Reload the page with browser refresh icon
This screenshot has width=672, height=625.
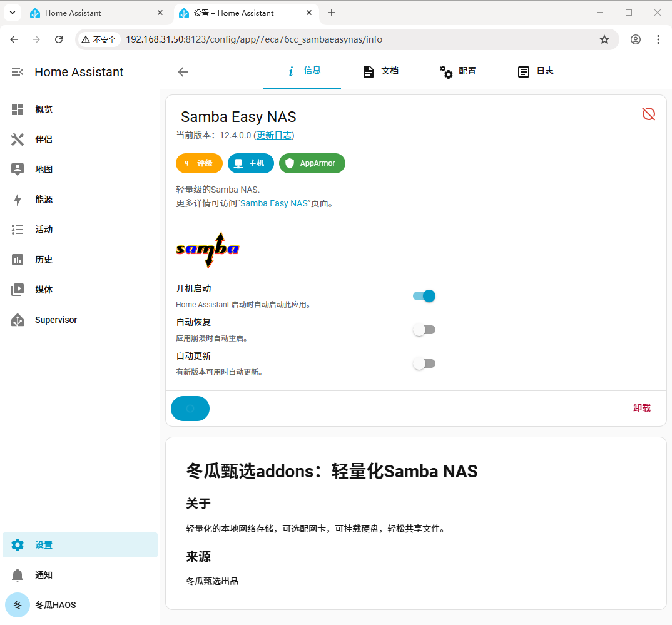tap(59, 39)
